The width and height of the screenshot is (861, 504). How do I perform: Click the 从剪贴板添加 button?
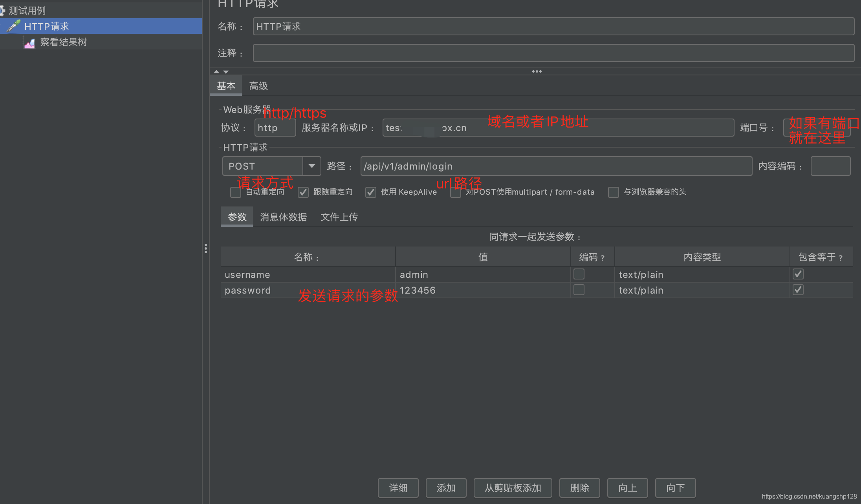(513, 488)
